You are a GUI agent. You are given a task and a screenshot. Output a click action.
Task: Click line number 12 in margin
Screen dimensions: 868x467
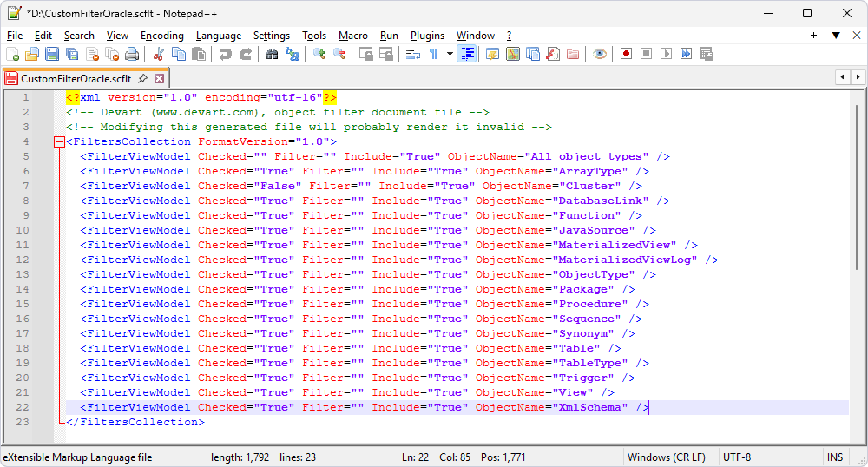[x=23, y=260]
